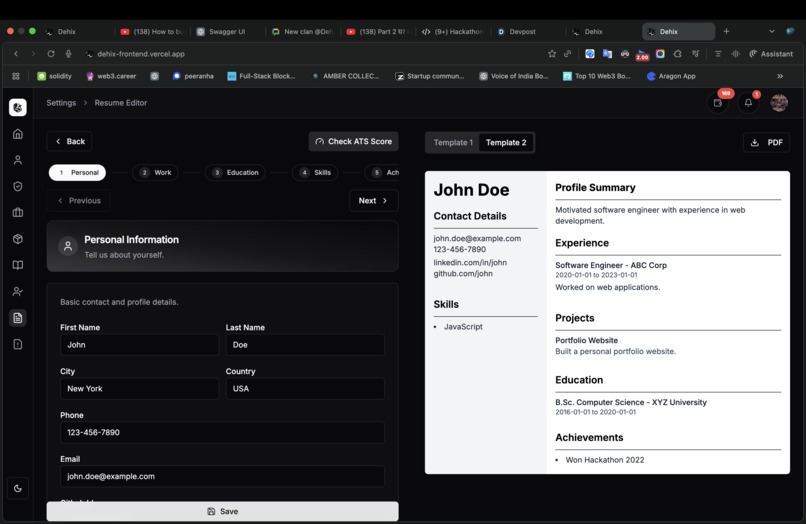The image size is (806, 524).
Task: Bookmark page with star icon
Action: tap(552, 53)
